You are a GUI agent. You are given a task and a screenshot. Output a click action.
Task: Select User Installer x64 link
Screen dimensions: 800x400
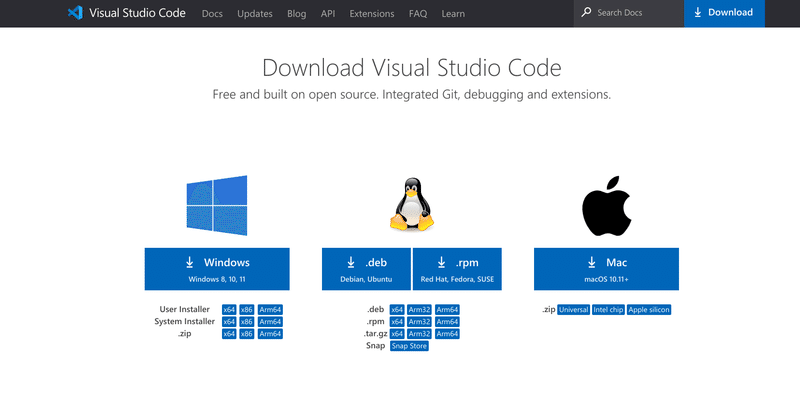coord(229,310)
